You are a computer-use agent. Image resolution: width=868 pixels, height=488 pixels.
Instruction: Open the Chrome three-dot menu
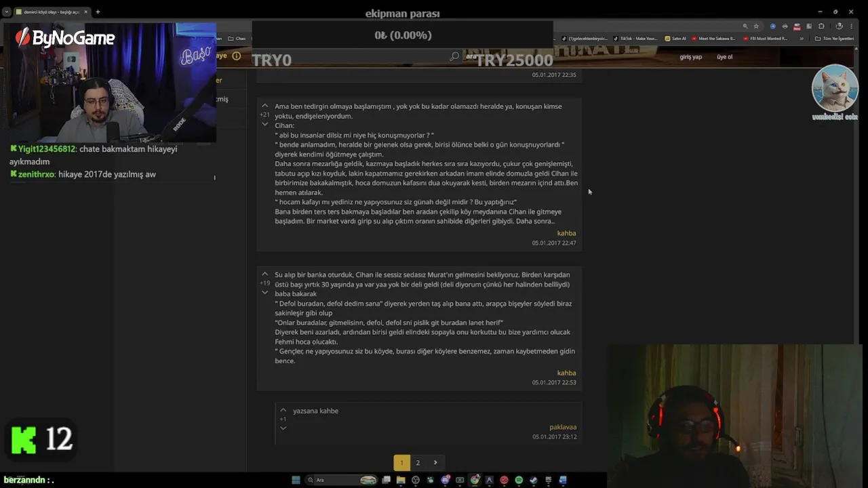pyautogui.click(x=851, y=26)
